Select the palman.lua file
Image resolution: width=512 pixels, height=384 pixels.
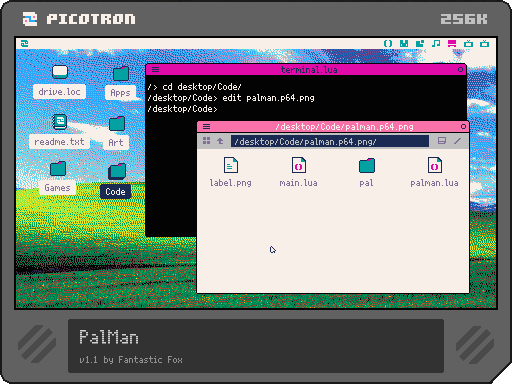(434, 172)
